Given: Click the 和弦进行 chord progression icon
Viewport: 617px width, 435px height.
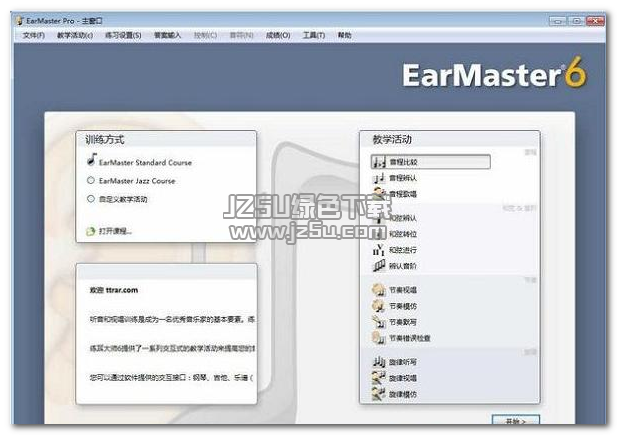Looking at the screenshot, I should pos(379,250).
